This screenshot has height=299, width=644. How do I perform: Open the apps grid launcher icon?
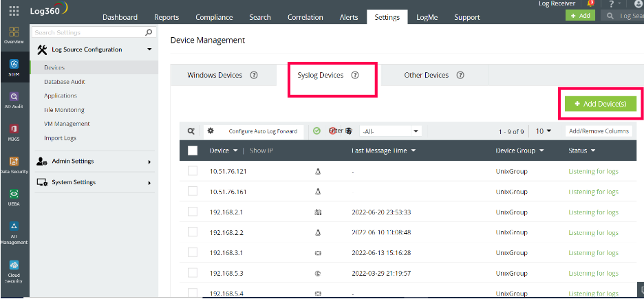coord(14,11)
